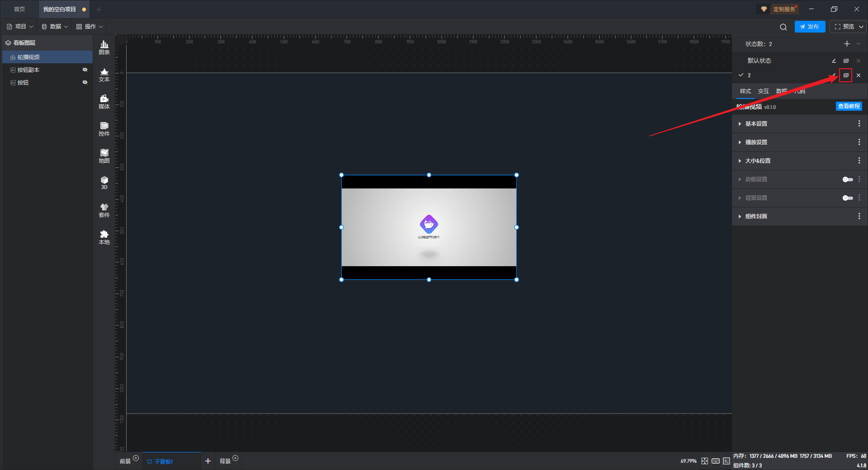Delete the 默认状态 state
Viewport: 868px width, 470px height.
tap(859, 61)
